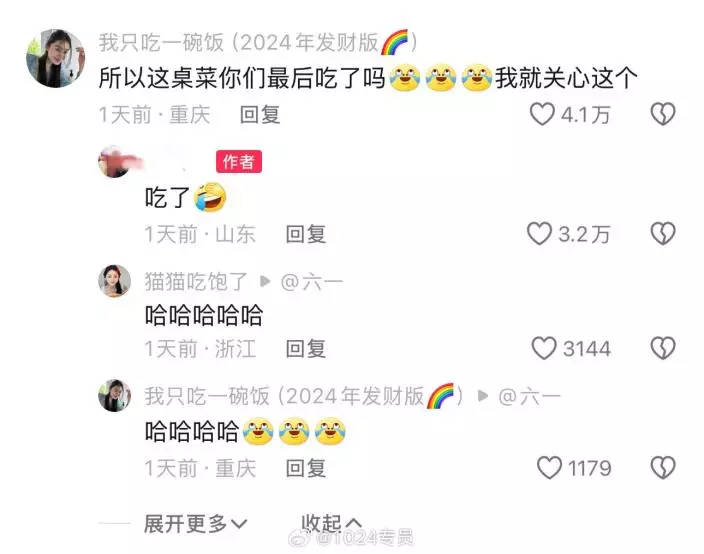Viewport: 704px width, 554px height.
Task: Expand more replies via 展开更多
Action: pos(195,523)
